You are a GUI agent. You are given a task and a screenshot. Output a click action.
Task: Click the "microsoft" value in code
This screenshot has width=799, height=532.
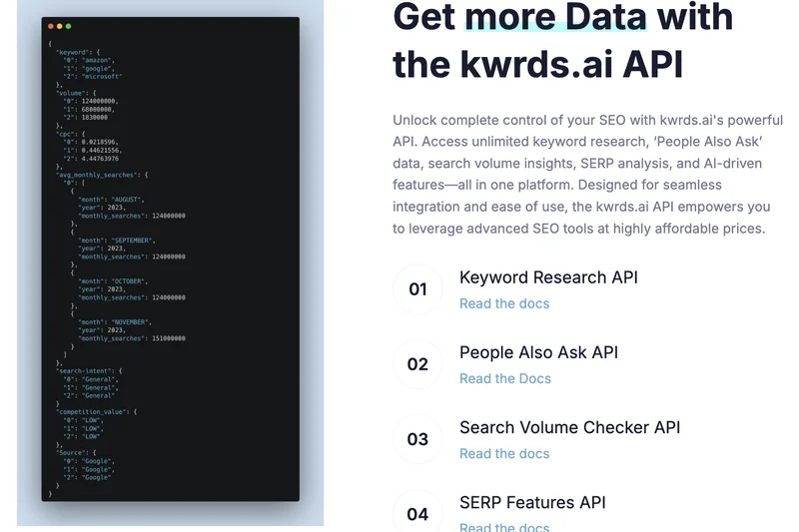point(102,77)
